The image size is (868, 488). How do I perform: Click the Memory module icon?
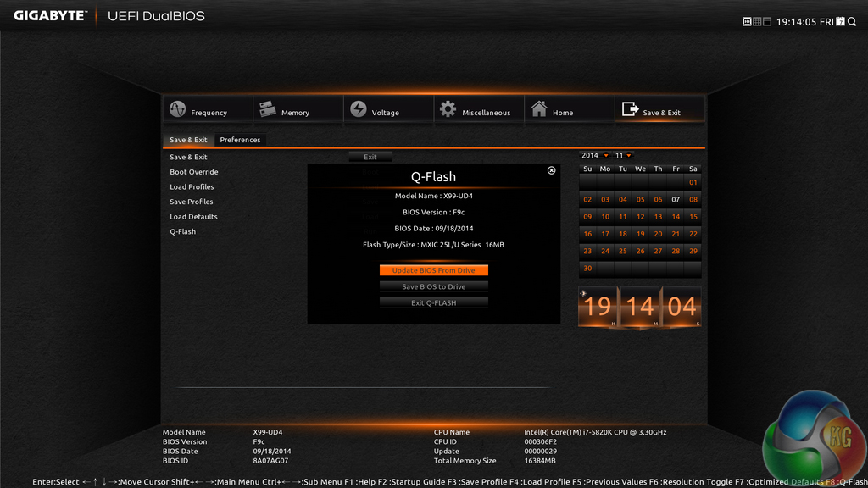coord(268,109)
